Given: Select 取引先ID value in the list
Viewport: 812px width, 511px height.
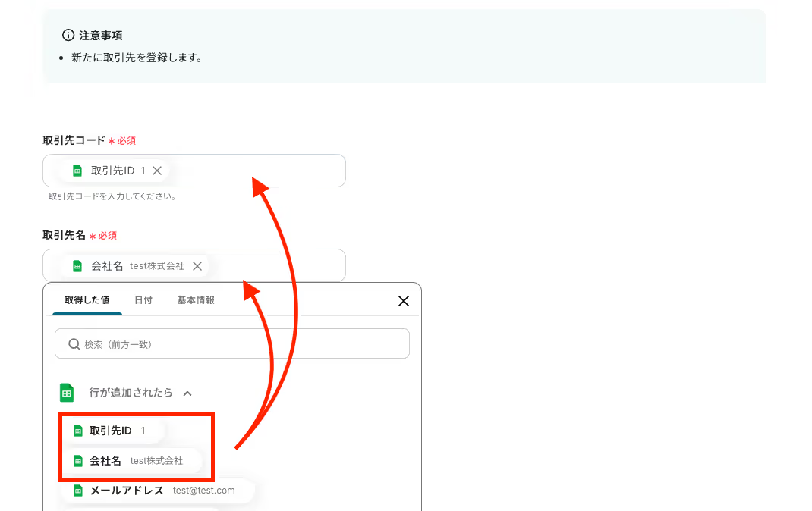Looking at the screenshot, I should 112,431.
